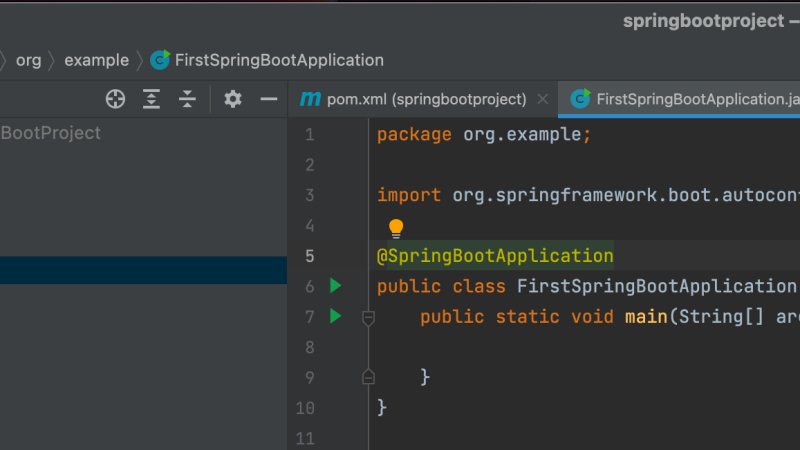
Task: Run main method from line 7 gutter arrow
Action: [x=335, y=316]
